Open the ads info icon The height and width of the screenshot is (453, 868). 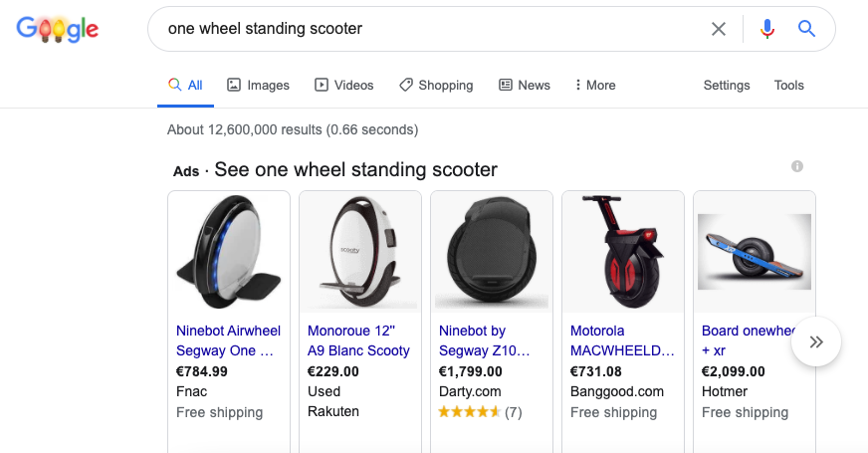pyautogui.click(x=797, y=166)
